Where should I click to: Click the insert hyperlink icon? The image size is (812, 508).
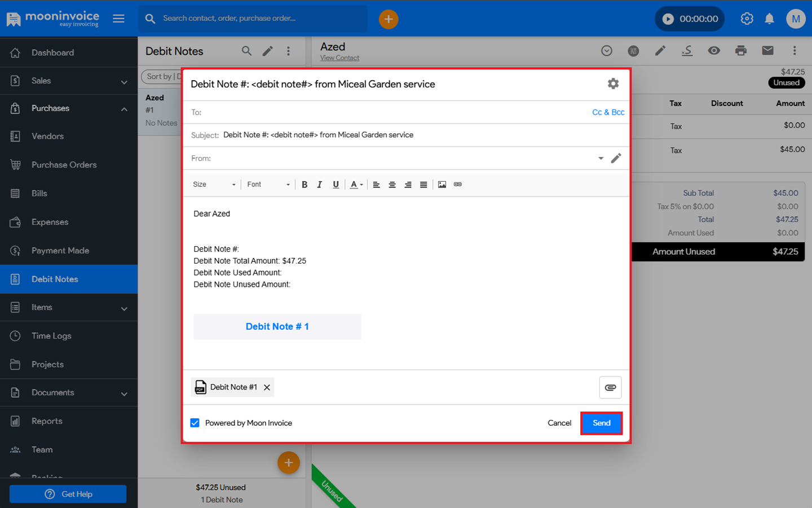tap(458, 185)
